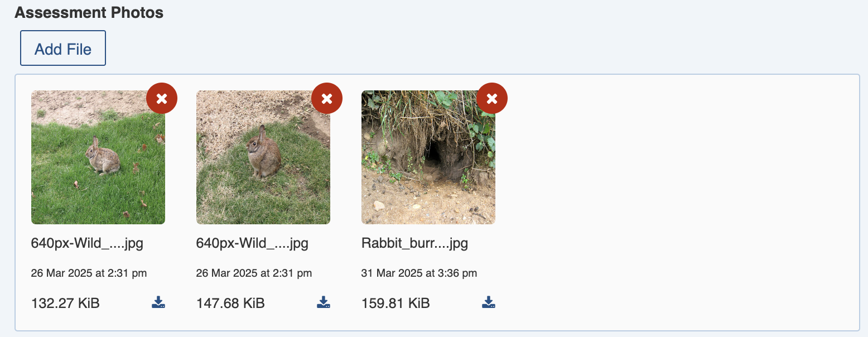Click the timestamp of the 147.68 KiB file
The height and width of the screenshot is (337, 868).
[x=254, y=273]
